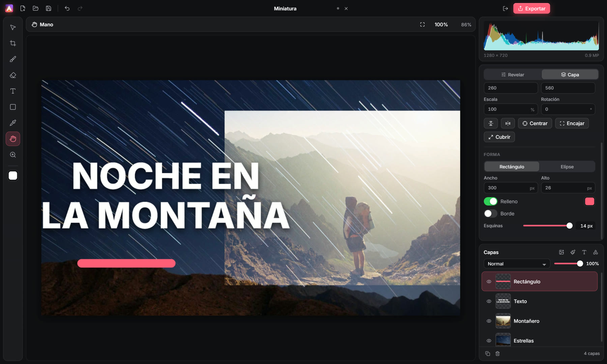Open the Normal blend mode dropdown
Image resolution: width=607 pixels, height=364 pixels.
[517, 264]
